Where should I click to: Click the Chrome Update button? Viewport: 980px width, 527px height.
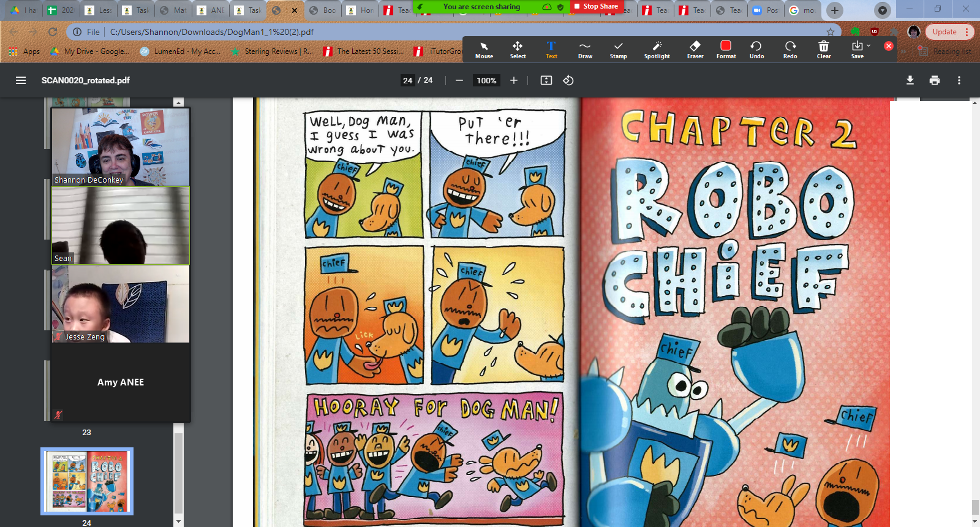point(949,32)
